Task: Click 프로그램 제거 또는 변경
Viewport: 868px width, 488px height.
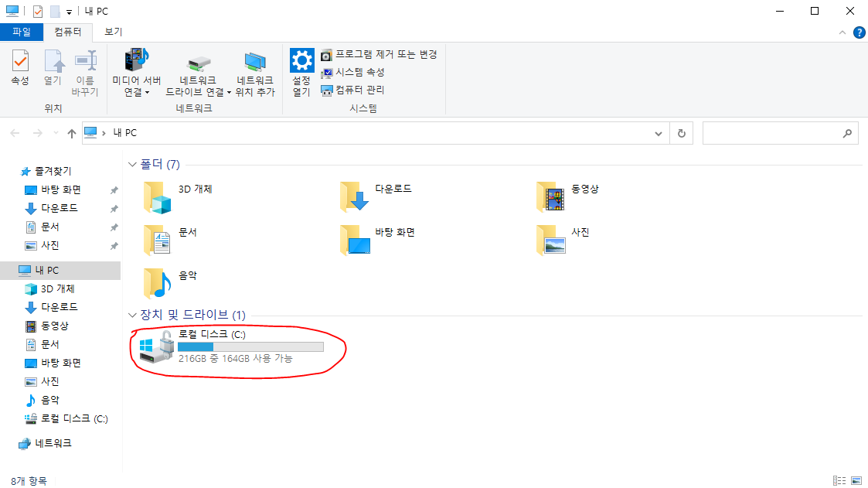Action: (380, 54)
